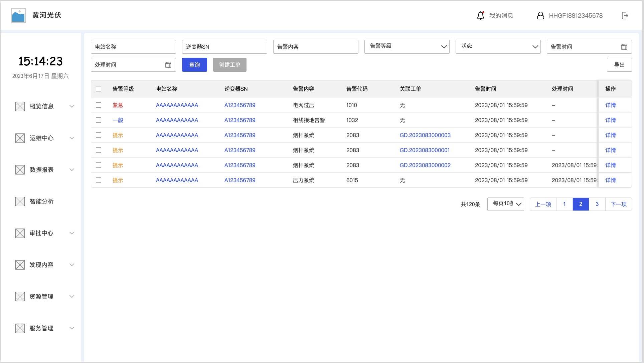Go to page 3 in pagination
Screen dimensions: 644x363
597,204
